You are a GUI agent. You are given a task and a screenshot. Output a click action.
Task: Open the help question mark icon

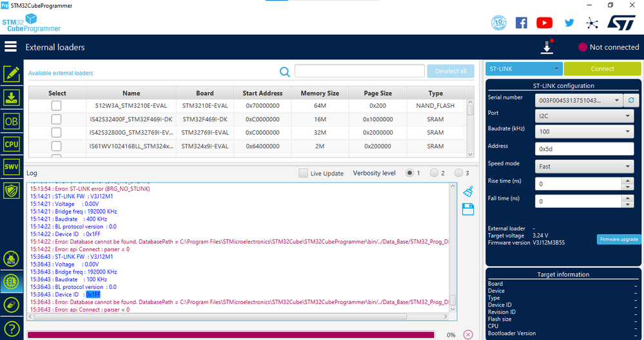click(x=12, y=328)
